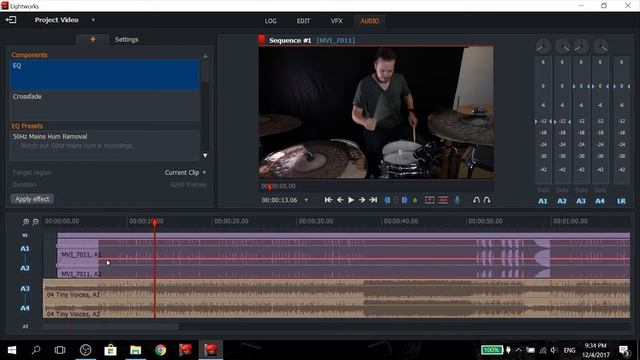Adjust the A1 pan knob
Image resolution: width=640 pixels, height=360 pixels.
point(543,47)
